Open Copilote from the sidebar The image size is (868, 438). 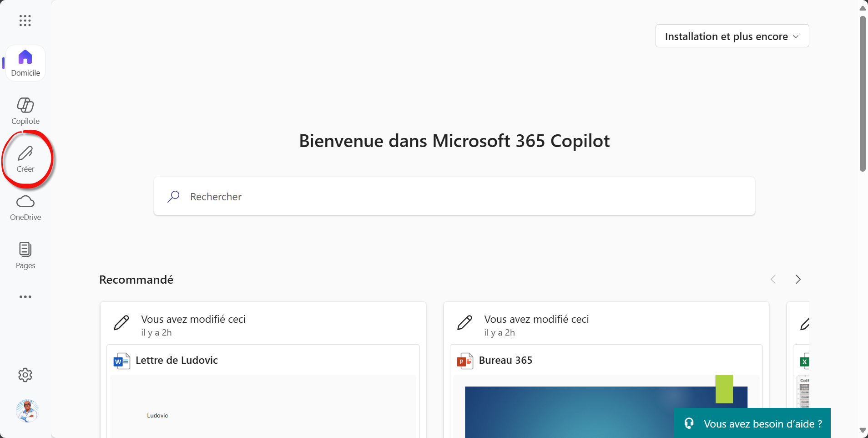[x=25, y=111]
